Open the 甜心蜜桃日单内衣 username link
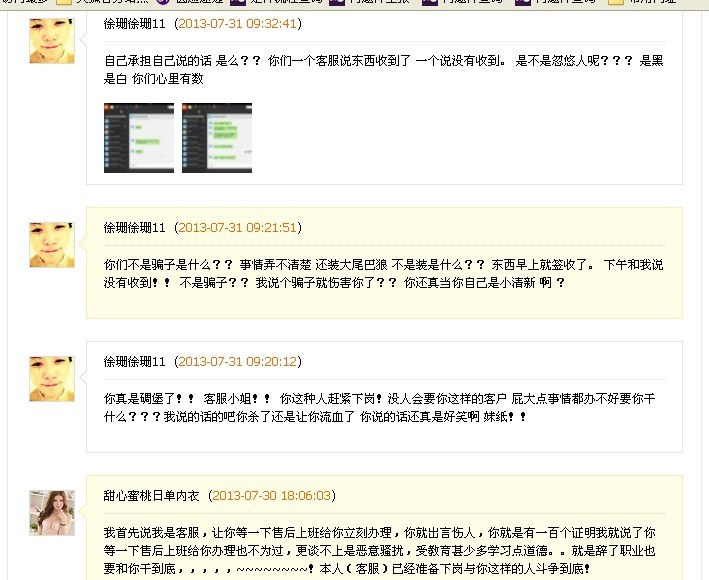This screenshot has width=709, height=580. click(x=151, y=496)
